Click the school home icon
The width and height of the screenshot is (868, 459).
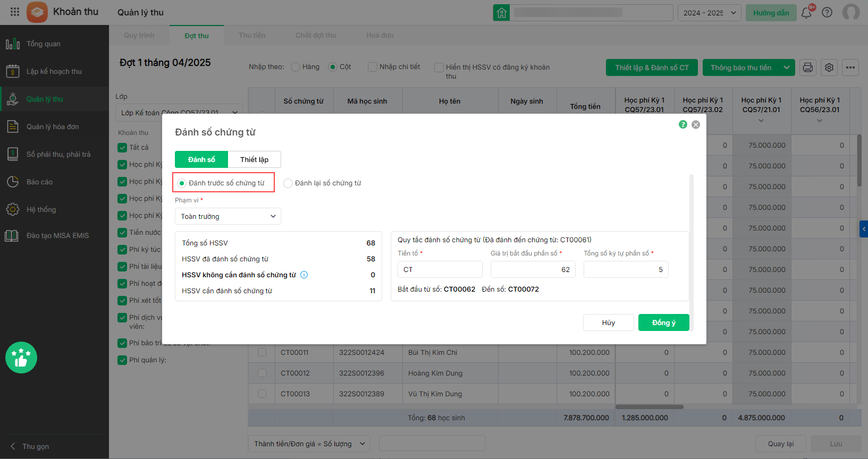pyautogui.click(x=501, y=13)
